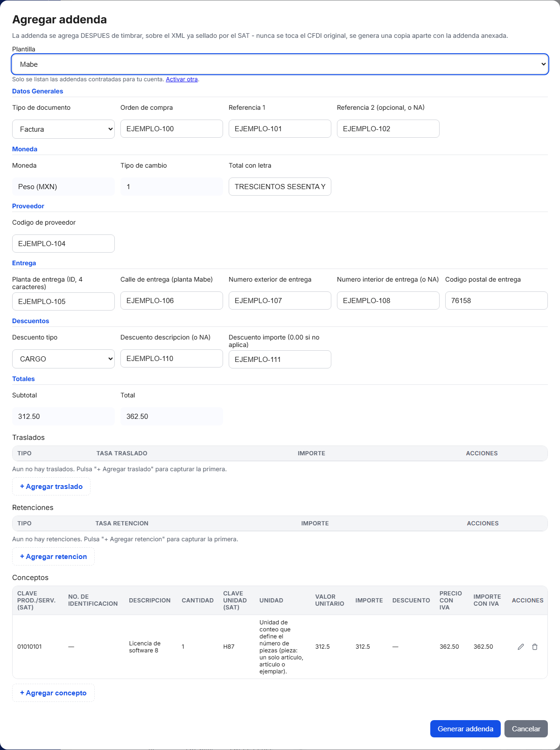Click the TASA RETENCION column header

[122, 524]
